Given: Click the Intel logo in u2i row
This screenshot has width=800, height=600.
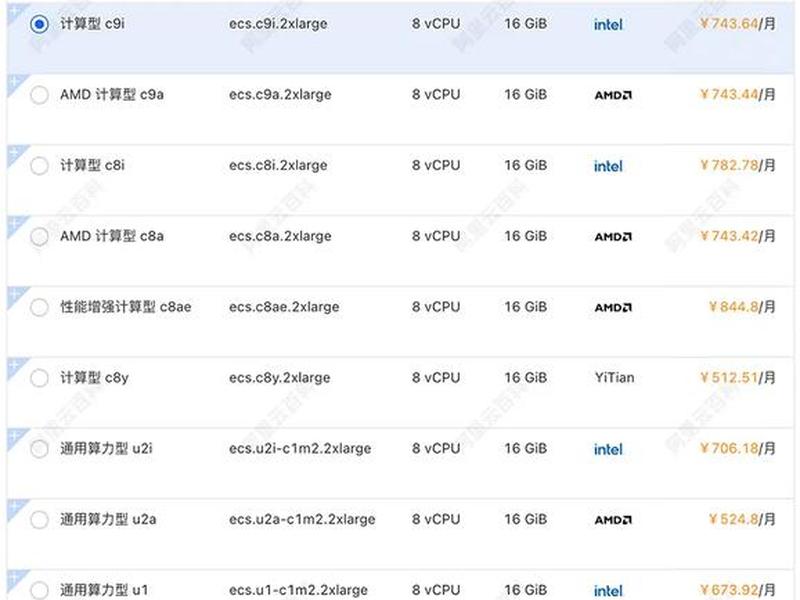Looking at the screenshot, I should tap(608, 449).
